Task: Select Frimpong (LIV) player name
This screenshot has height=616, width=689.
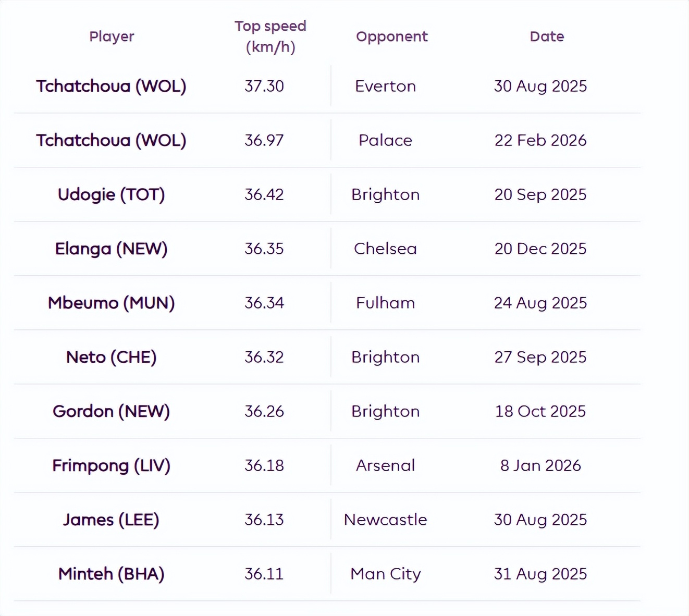Action: click(111, 465)
